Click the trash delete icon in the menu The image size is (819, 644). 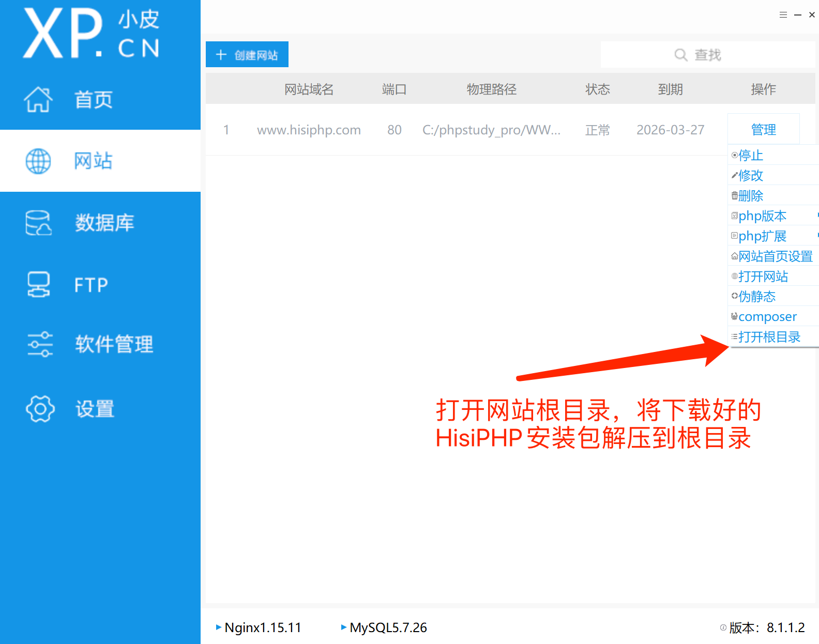click(735, 195)
